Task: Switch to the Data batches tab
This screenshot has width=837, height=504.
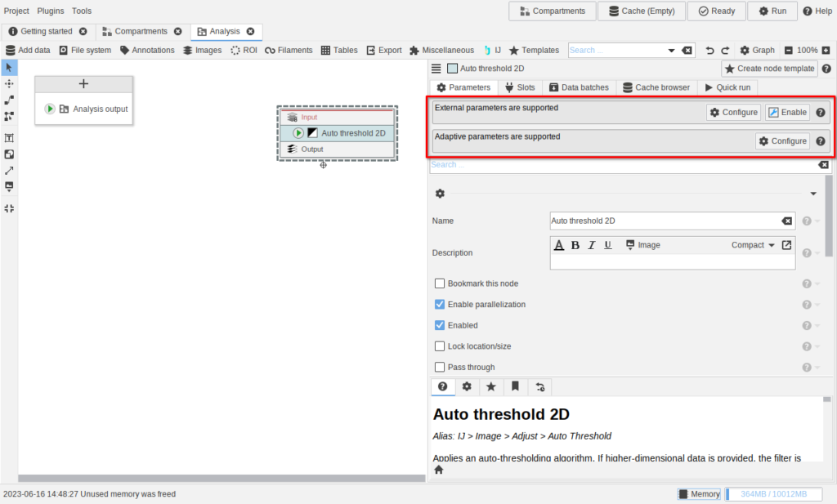Action: [579, 87]
